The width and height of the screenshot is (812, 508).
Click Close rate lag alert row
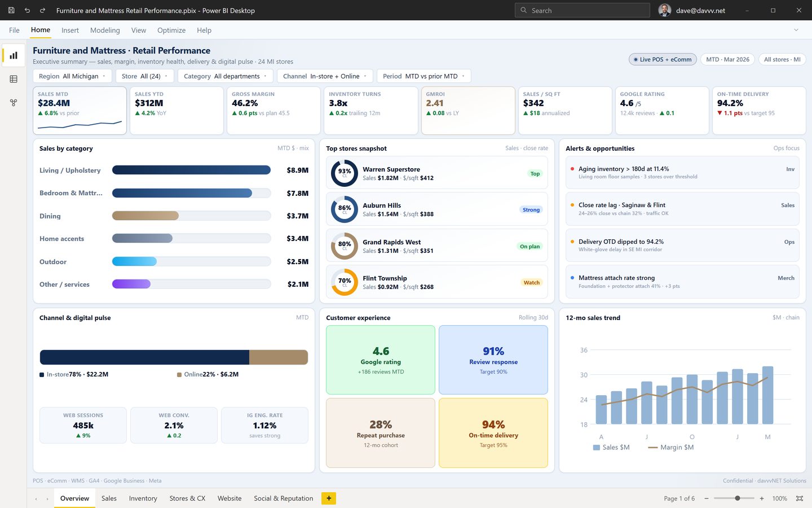click(682, 209)
